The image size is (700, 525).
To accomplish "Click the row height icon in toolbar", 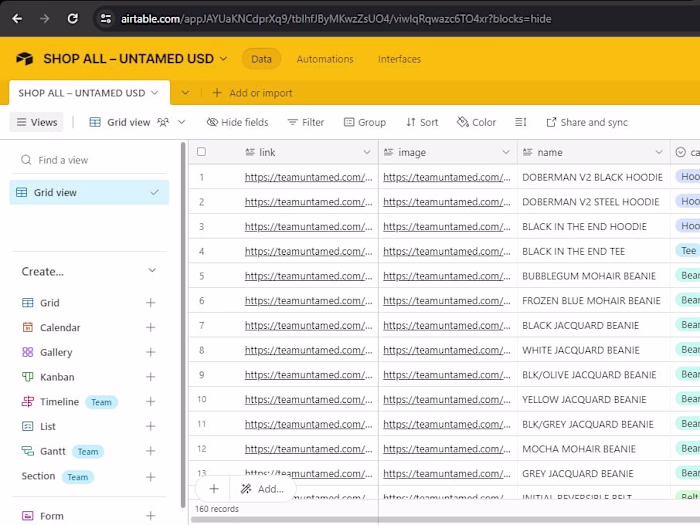I will (x=521, y=122).
